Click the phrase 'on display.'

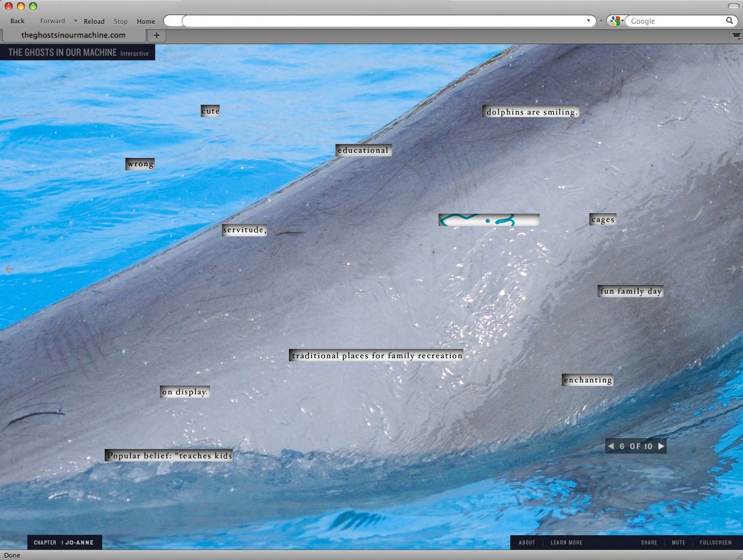185,392
